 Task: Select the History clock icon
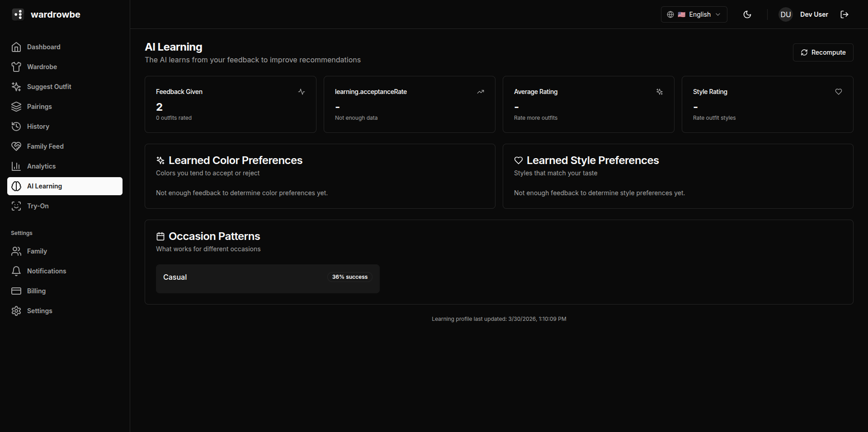[16, 127]
